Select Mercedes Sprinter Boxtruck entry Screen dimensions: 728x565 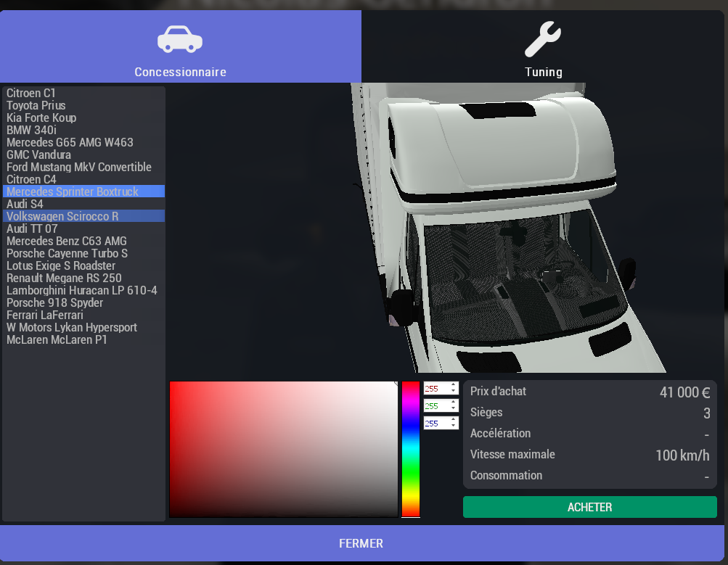pyautogui.click(x=83, y=191)
